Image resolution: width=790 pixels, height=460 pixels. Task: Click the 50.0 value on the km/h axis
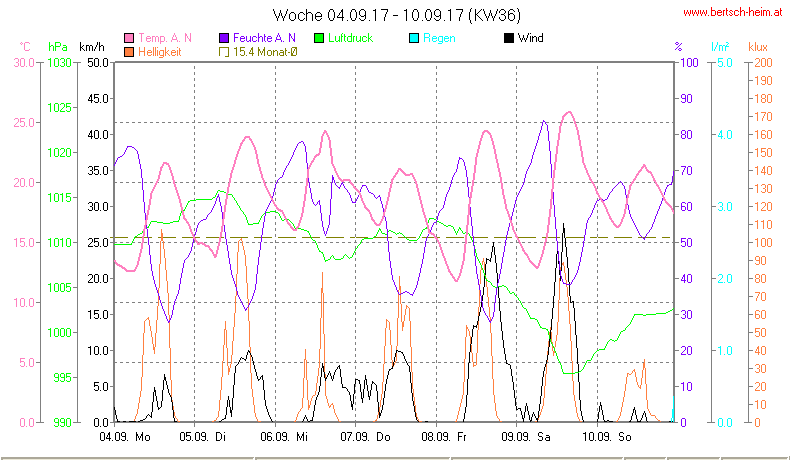98,63
